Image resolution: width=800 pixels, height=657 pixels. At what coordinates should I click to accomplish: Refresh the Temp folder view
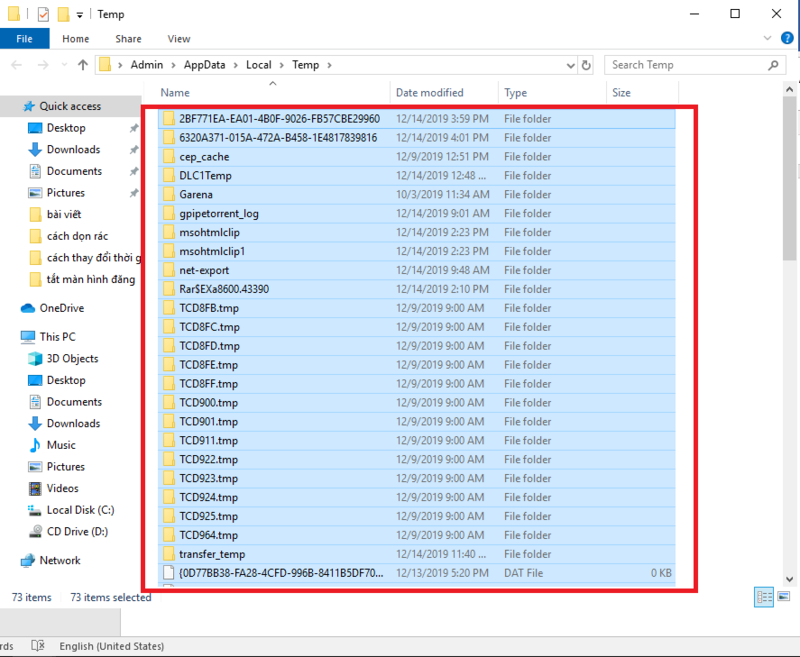pos(586,65)
